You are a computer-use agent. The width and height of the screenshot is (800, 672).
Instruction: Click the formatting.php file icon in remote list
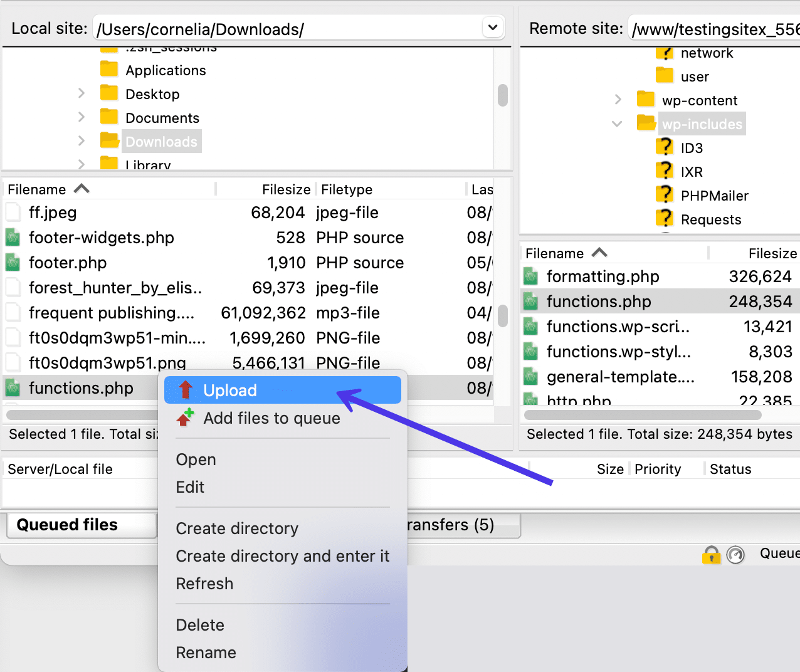(x=531, y=276)
